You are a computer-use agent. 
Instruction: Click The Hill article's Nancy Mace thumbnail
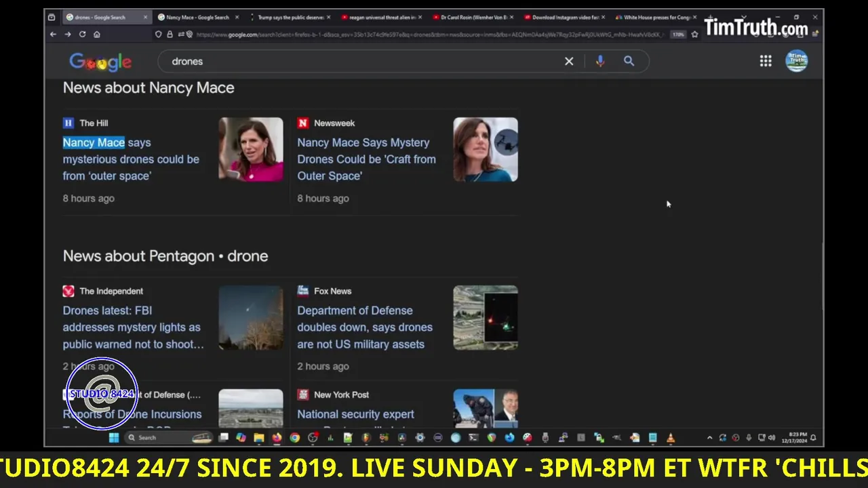click(x=251, y=150)
